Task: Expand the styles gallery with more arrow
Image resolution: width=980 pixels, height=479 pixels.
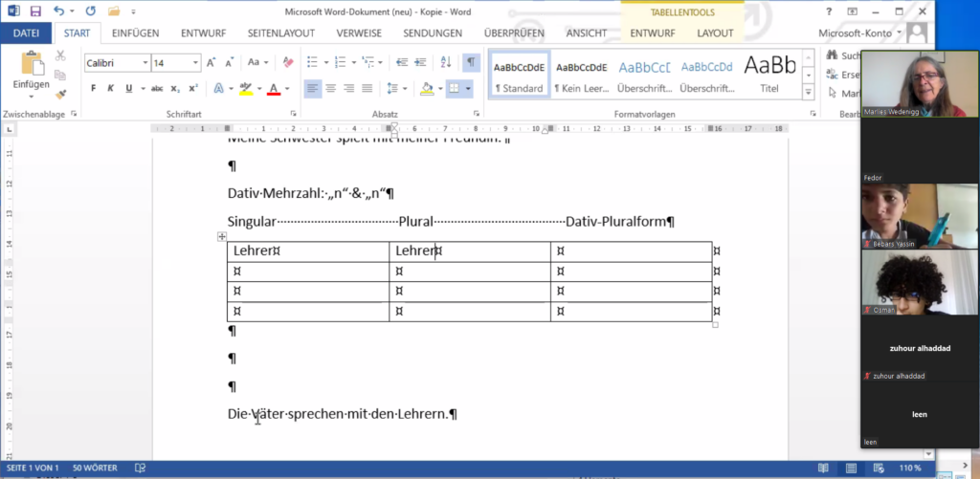Action: [x=808, y=93]
